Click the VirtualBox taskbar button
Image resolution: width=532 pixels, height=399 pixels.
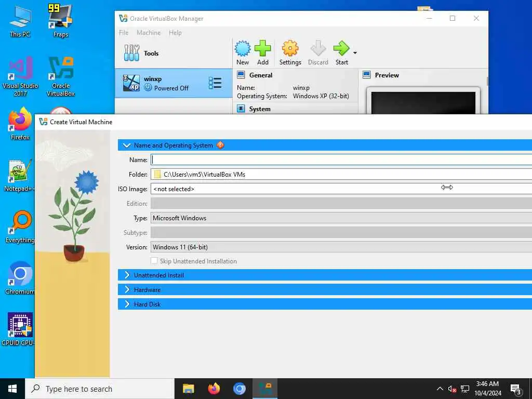click(265, 389)
